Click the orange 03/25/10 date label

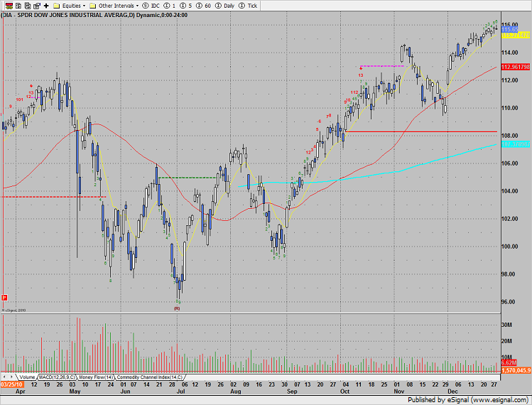click(x=11, y=384)
